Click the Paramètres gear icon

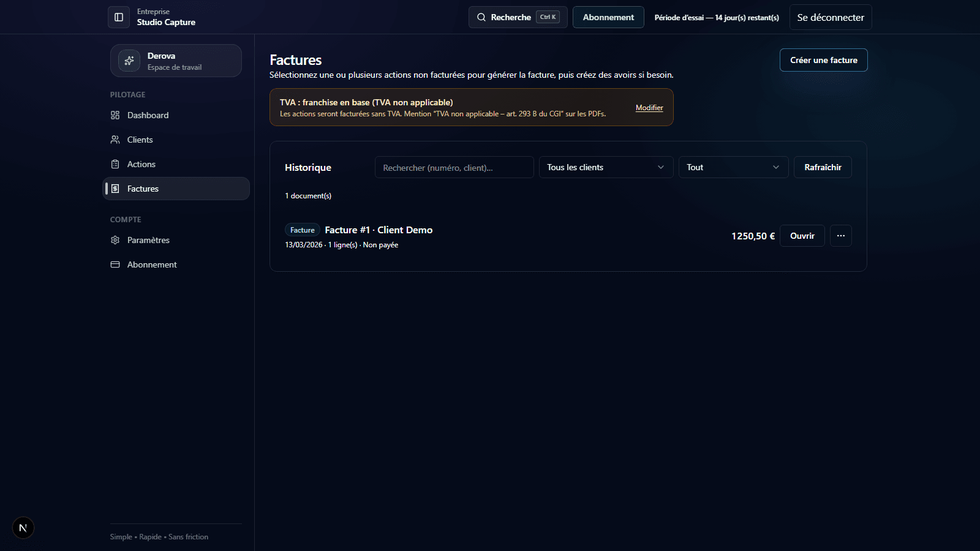pos(115,240)
